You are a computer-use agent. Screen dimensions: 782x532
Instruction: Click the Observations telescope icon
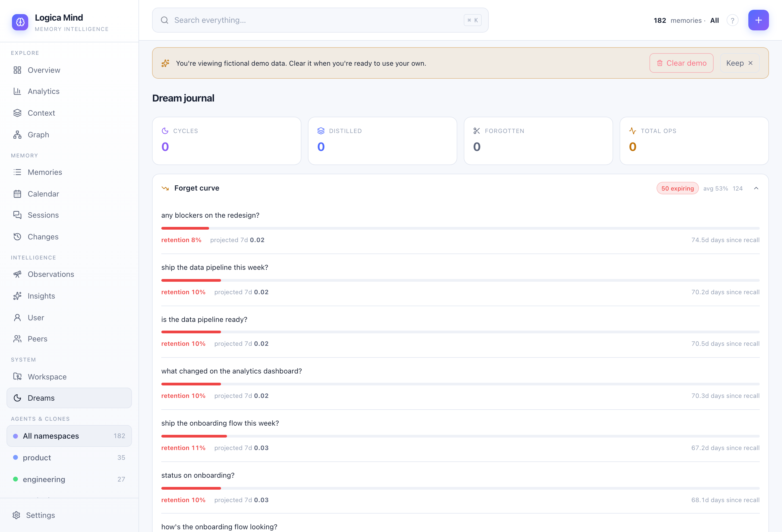coord(17,274)
